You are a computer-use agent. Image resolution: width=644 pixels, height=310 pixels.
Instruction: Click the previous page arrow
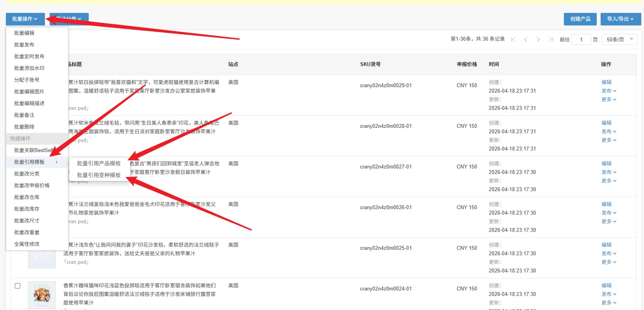tap(526, 39)
